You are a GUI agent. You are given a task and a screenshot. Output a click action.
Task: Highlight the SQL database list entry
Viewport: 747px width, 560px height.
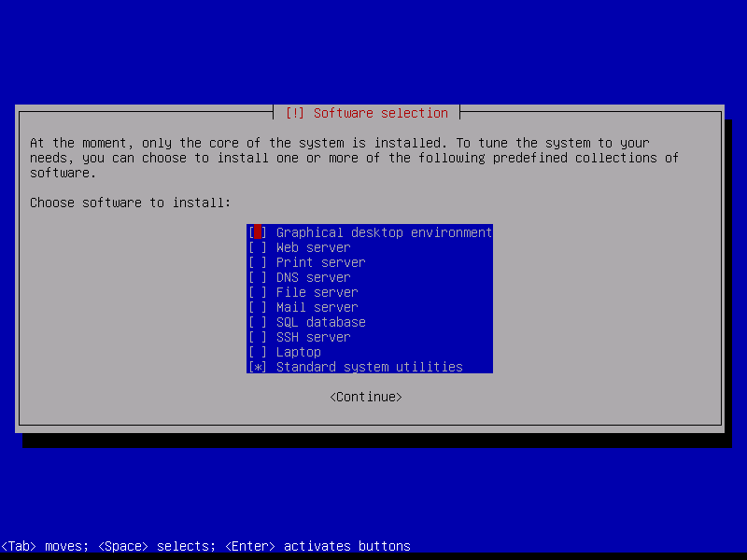(370, 322)
